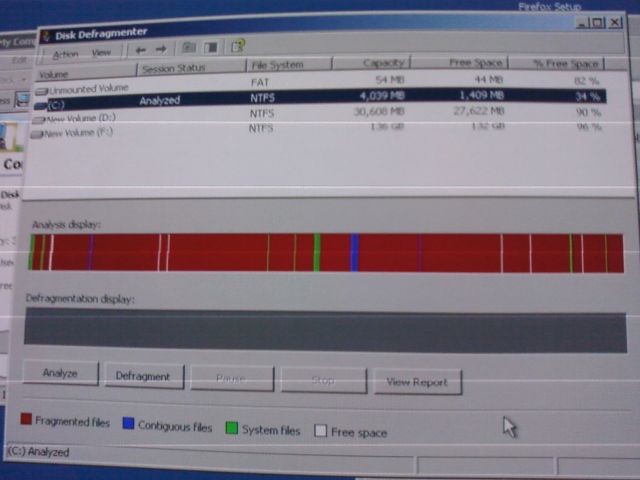The image size is (640, 480).
Task: Select the Unmounted Volume drive icon
Action: (x=41, y=90)
